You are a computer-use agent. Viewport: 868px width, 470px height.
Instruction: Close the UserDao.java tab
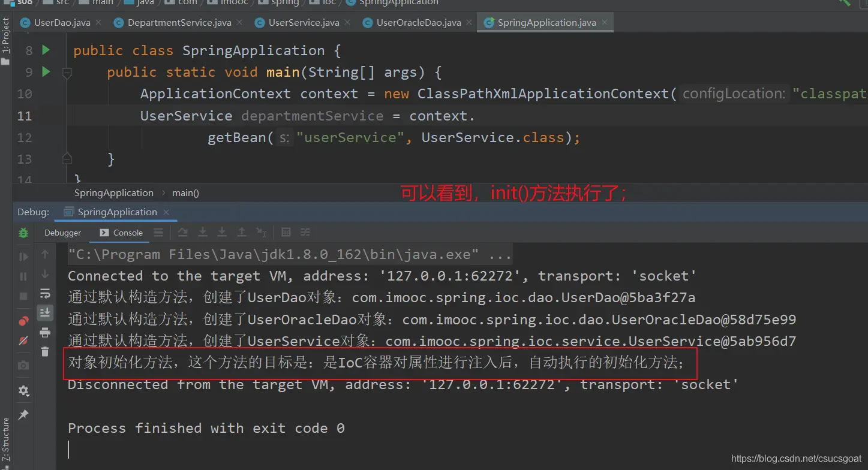[98, 23]
